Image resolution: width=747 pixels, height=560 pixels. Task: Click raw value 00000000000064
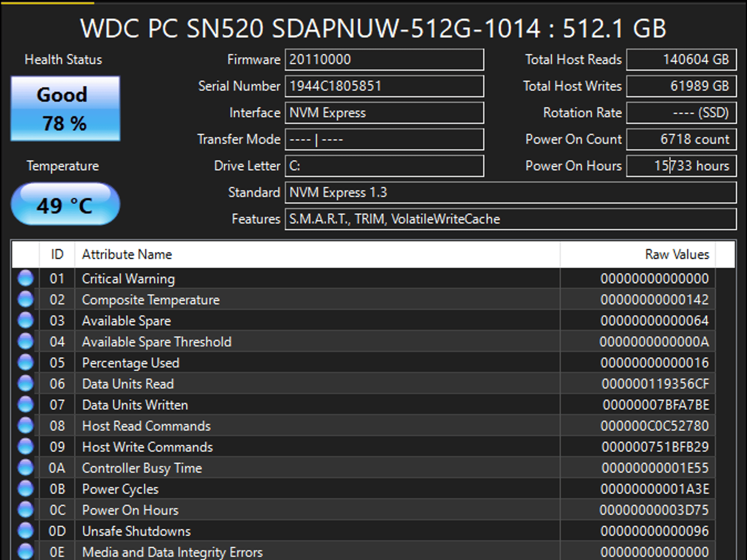point(655,321)
